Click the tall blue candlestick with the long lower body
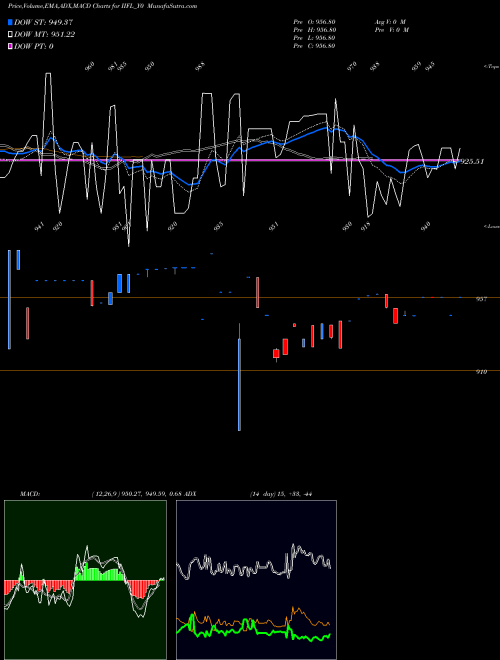Screen dimensions: 500x660 239,385
